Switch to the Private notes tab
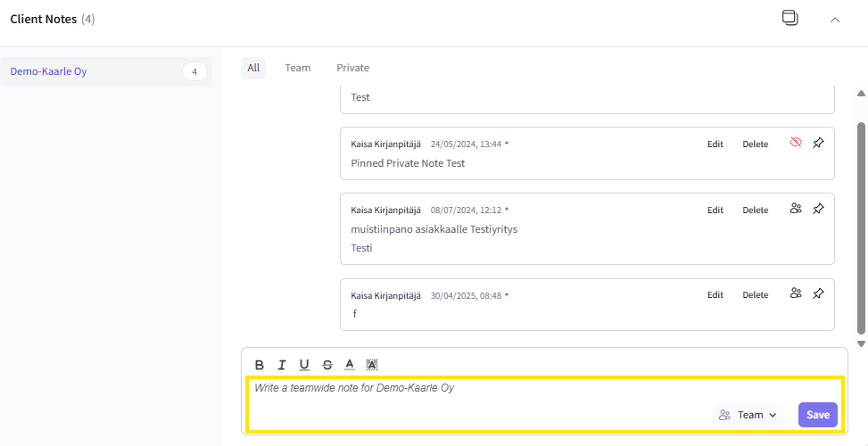Viewport: 868px width, 446px height. [x=352, y=68]
